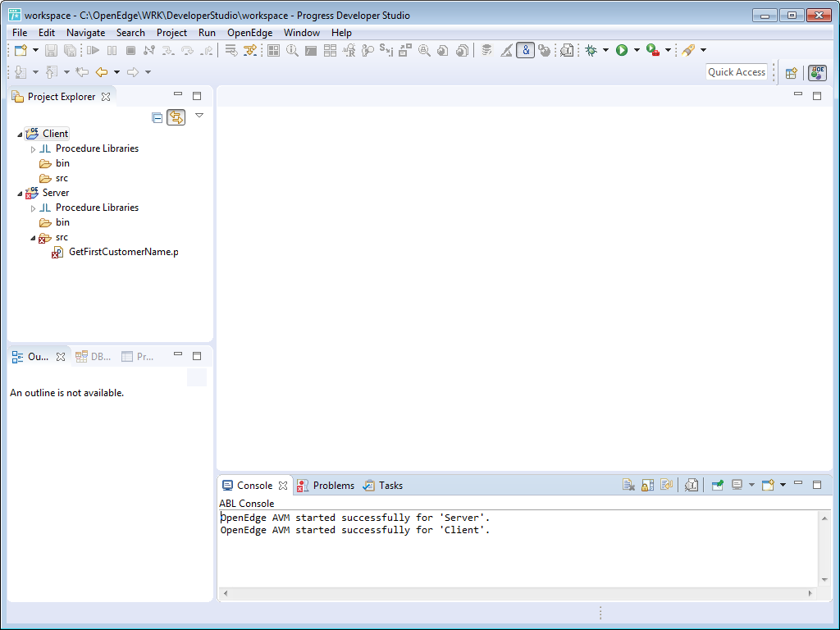The width and height of the screenshot is (840, 630).
Task: Open the Back history dropdown arrow
Action: [x=116, y=72]
